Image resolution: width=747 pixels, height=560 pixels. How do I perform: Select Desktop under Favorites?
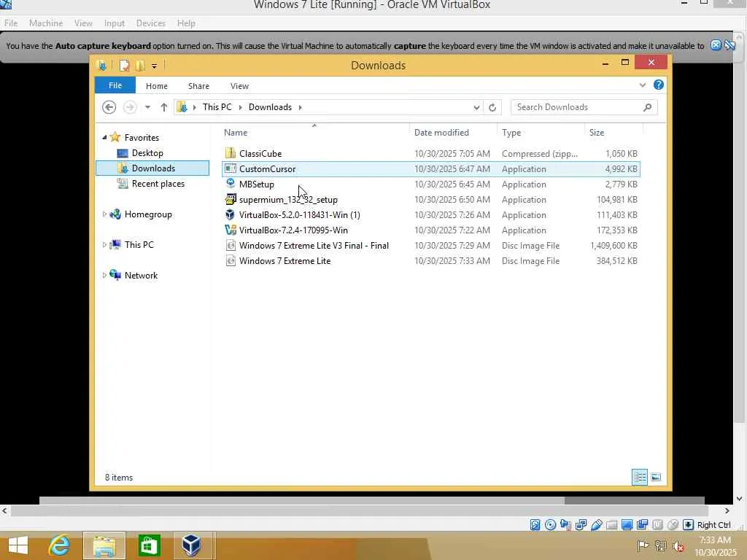click(x=147, y=153)
